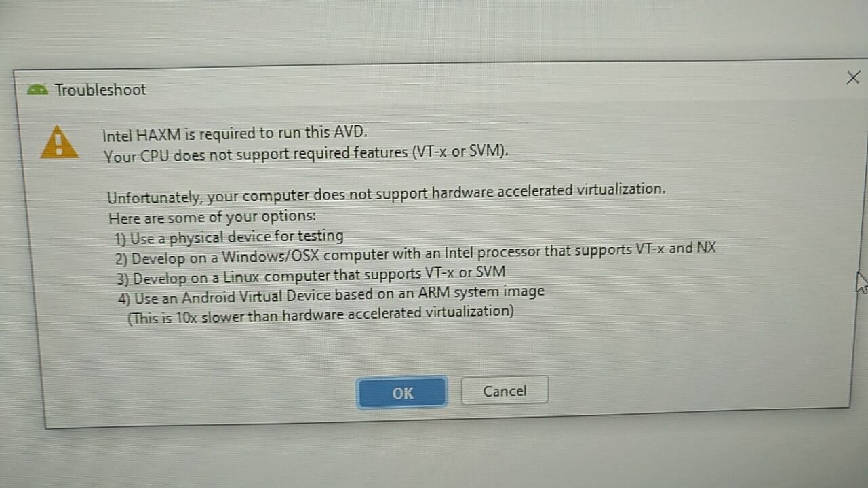Click the words 'VT-x and NX' in option 2
This screenshot has height=488, width=868.
(x=675, y=249)
